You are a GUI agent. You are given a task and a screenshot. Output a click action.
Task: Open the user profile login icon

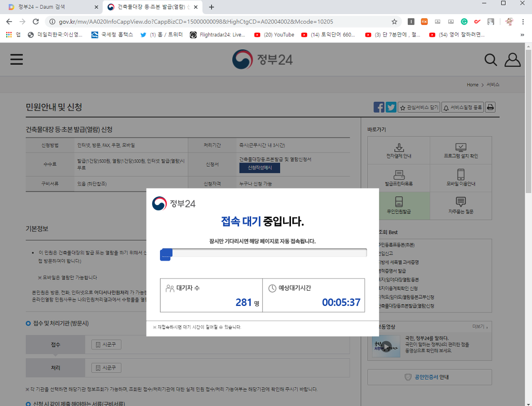512,60
